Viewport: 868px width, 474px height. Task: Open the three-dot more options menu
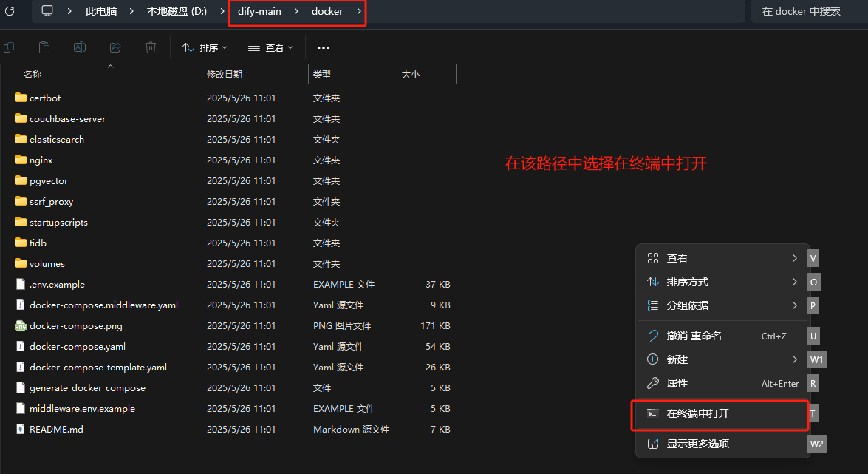323,47
